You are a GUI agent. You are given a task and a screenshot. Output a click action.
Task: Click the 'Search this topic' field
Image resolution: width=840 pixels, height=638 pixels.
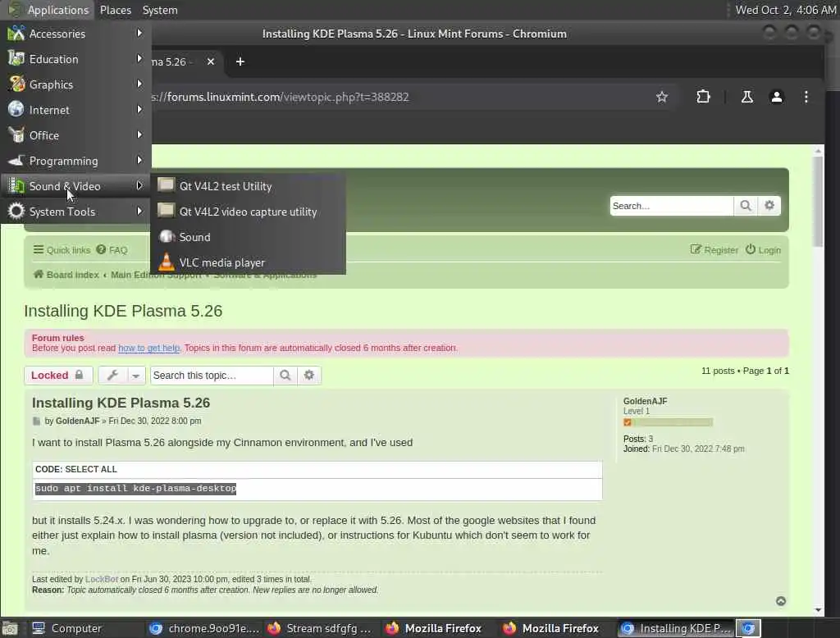(x=212, y=375)
